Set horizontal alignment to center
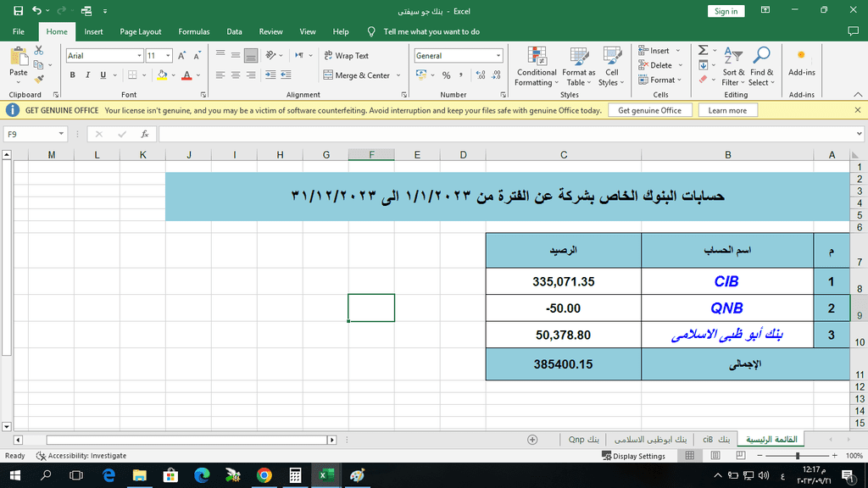Screen dimensions: 868x488 pos(236,75)
